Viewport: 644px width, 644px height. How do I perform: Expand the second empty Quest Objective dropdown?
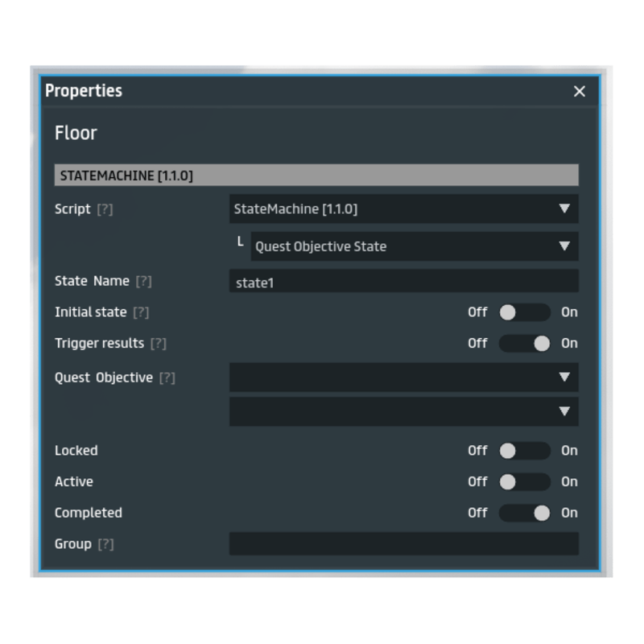click(403, 411)
